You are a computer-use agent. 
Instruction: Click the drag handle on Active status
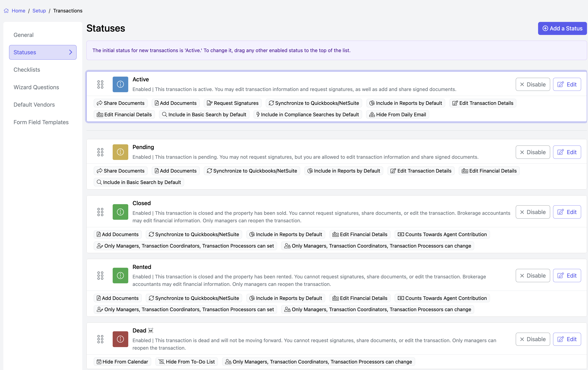100,84
